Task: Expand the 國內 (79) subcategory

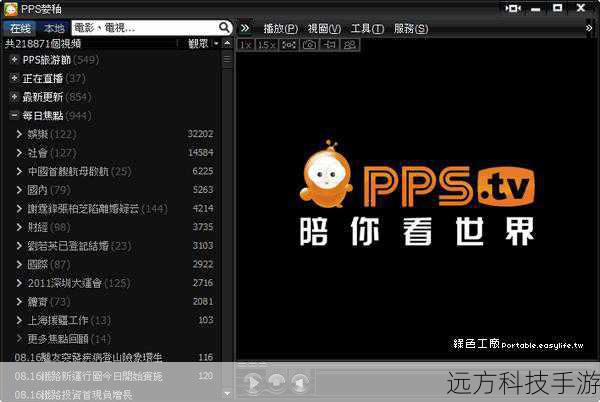Action: [19, 190]
